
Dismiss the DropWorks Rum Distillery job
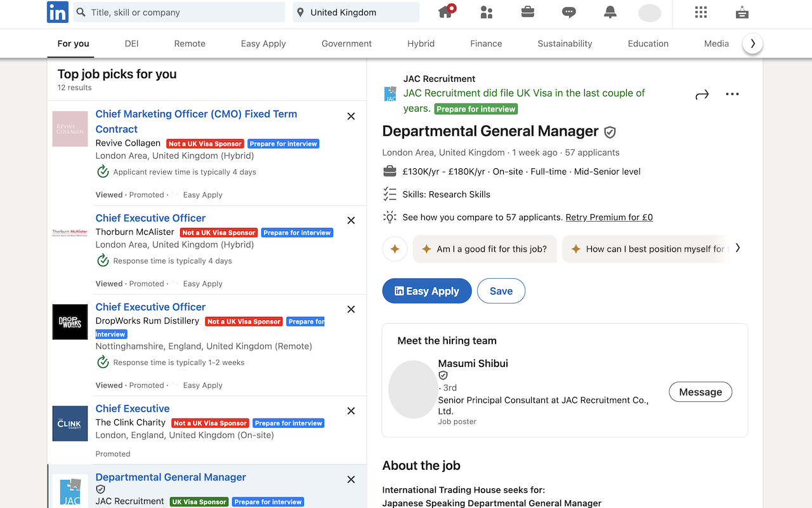coord(351,309)
